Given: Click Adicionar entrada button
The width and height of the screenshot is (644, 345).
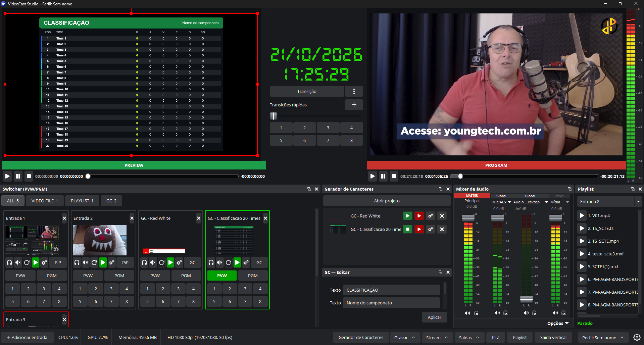Looking at the screenshot, I should (x=27, y=337).
